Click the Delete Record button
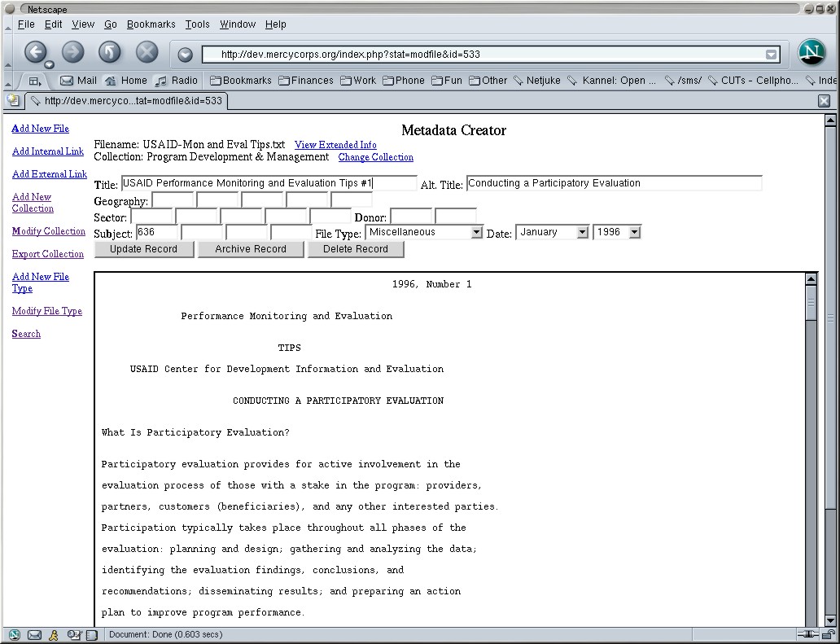This screenshot has width=840, height=644. pyautogui.click(x=356, y=249)
